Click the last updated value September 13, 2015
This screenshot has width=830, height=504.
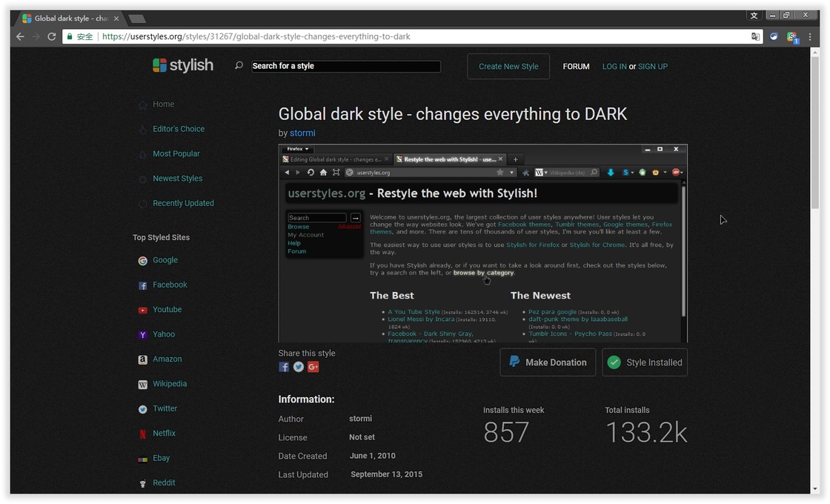[x=386, y=474]
